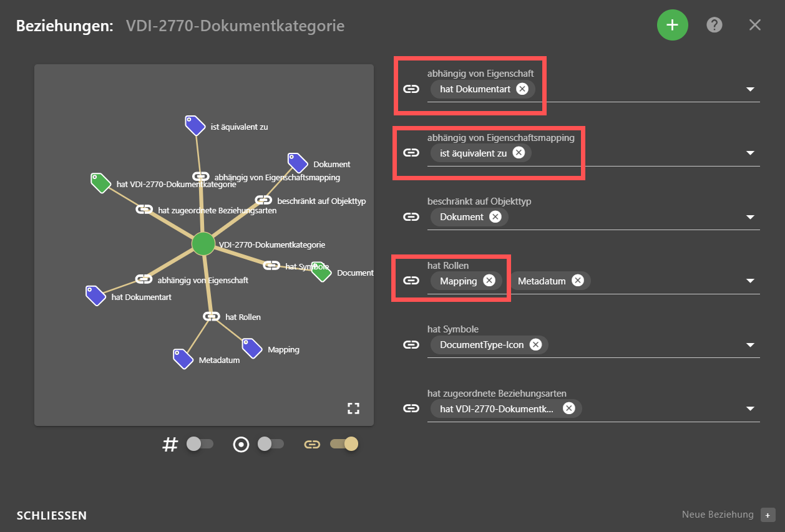Viewport: 785px width, 532px height.
Task: Remove the hat VDI-2770-Dokumentk... chip
Action: (568, 409)
